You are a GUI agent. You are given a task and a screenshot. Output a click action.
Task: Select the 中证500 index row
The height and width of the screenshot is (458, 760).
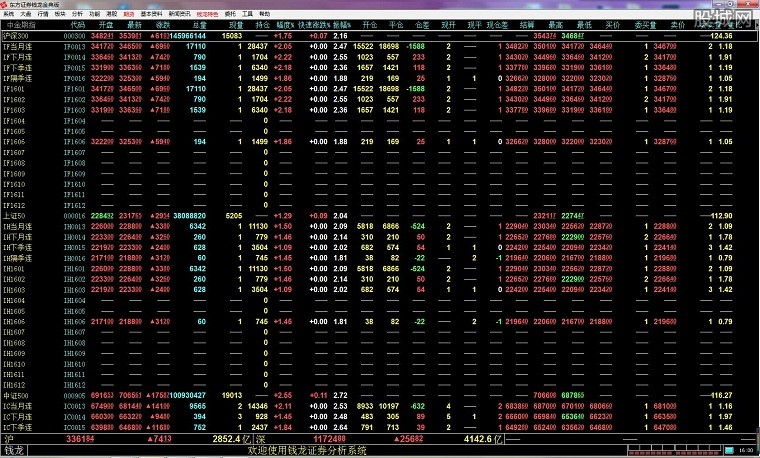[17, 396]
